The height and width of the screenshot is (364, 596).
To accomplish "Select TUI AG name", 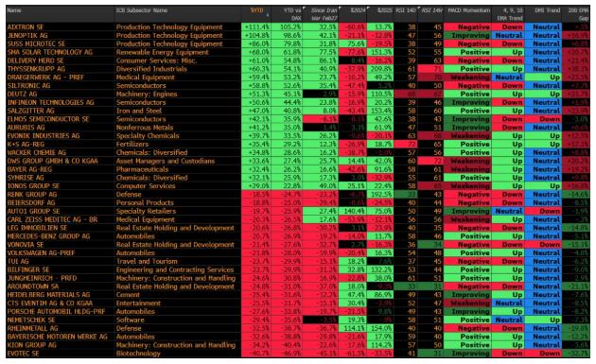I will [x=18, y=261].
